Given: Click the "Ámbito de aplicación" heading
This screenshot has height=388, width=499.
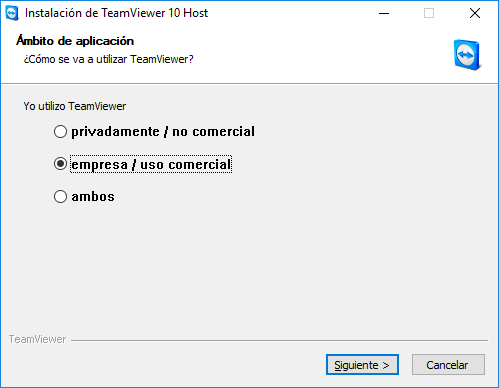Looking at the screenshot, I should tap(75, 41).
